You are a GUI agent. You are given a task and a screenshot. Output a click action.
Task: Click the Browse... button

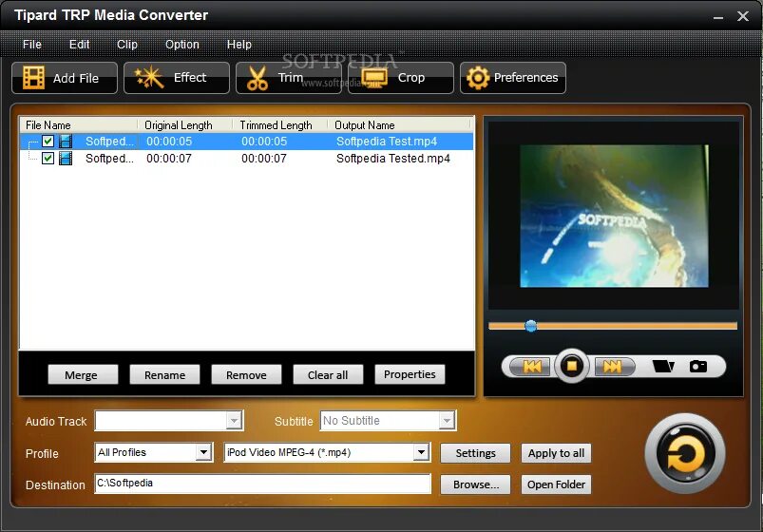pos(475,484)
